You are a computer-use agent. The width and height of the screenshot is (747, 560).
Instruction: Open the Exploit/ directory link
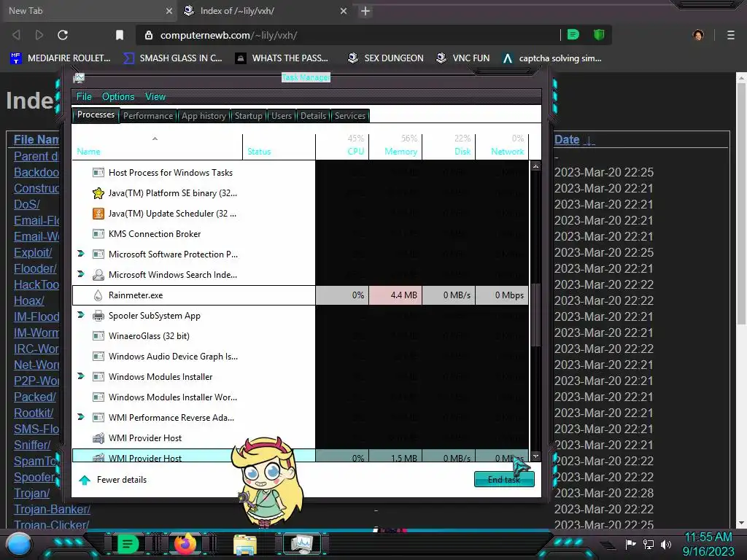(32, 252)
